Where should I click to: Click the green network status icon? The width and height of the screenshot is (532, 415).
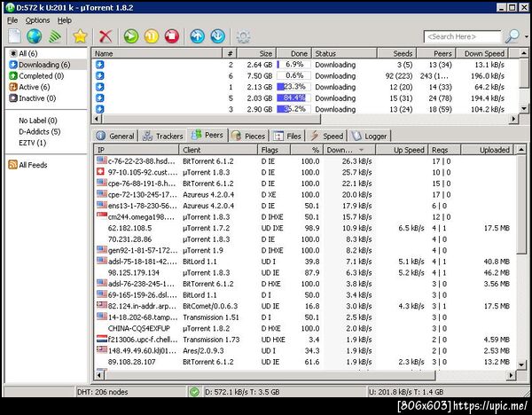coord(194,392)
